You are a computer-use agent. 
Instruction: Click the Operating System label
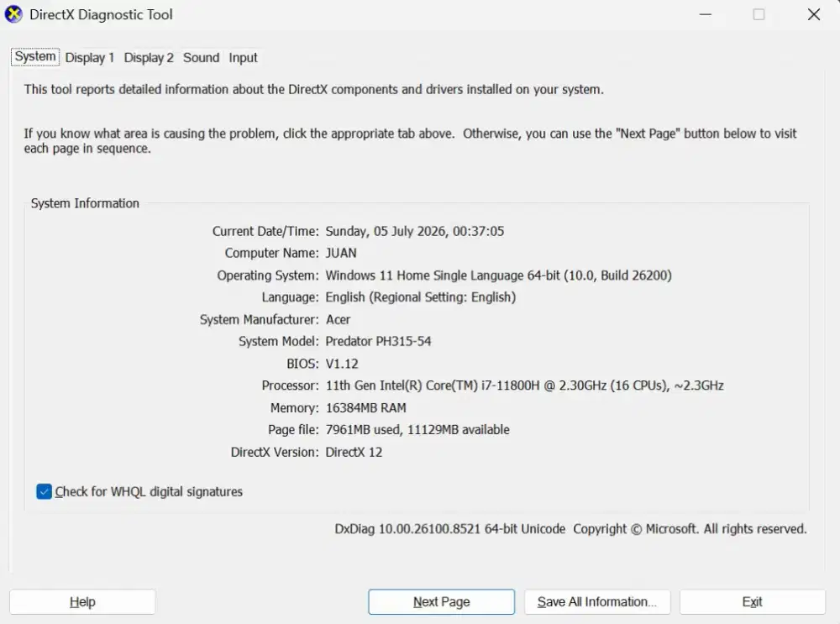pyautogui.click(x=268, y=275)
